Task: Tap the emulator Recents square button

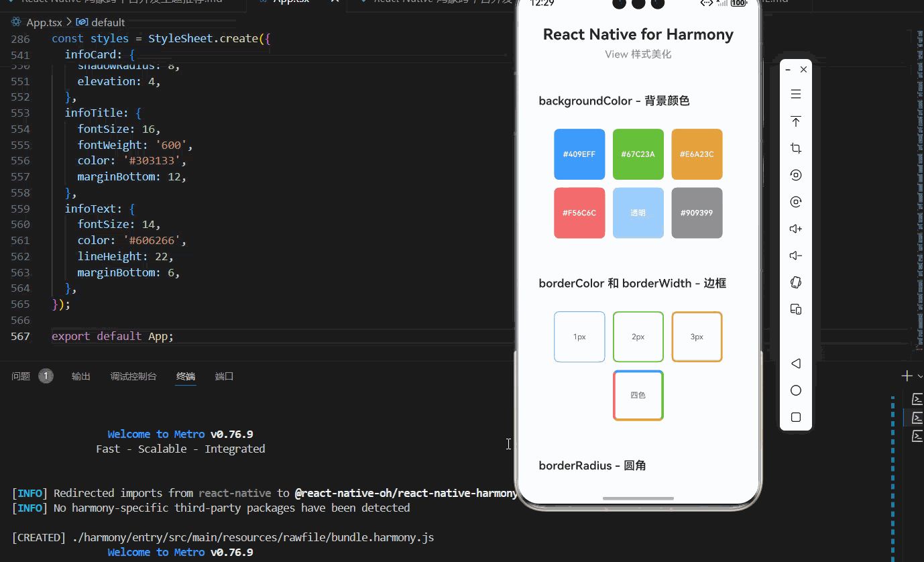Action: click(x=796, y=417)
